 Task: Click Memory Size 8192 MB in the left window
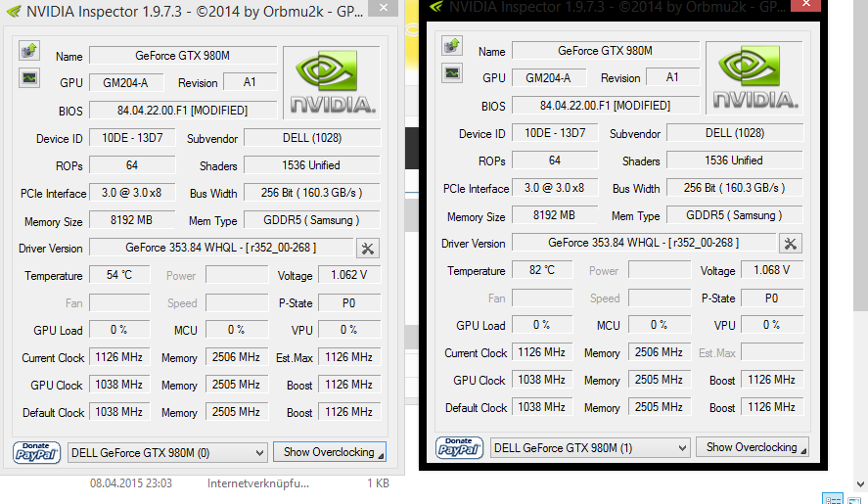132,220
